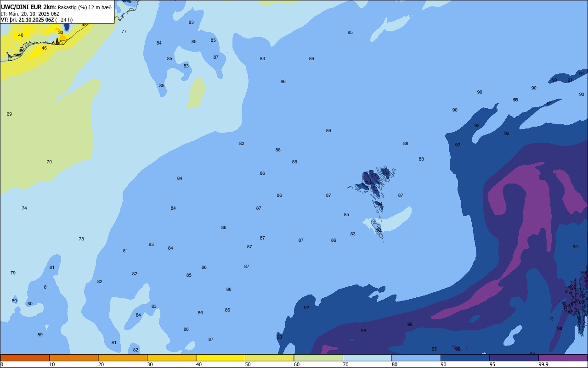
Task: Click the bright yellow 40–50 legend swatch
Action: tap(220, 357)
